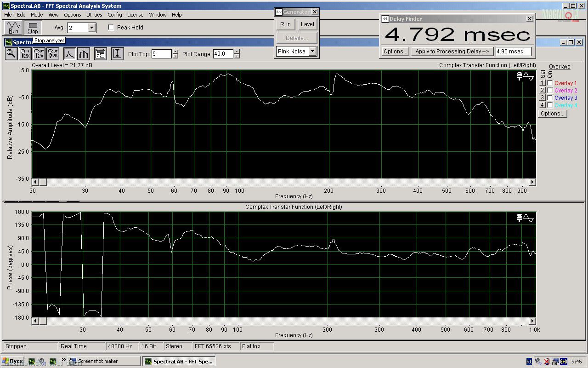Turn on the Overlay 1 checkbox
588x368 pixels.
tap(550, 83)
